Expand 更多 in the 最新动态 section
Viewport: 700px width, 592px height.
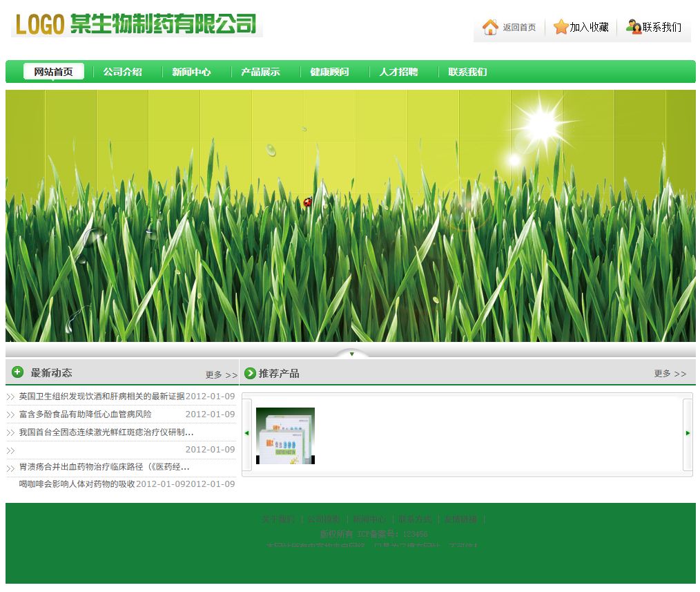(x=221, y=375)
